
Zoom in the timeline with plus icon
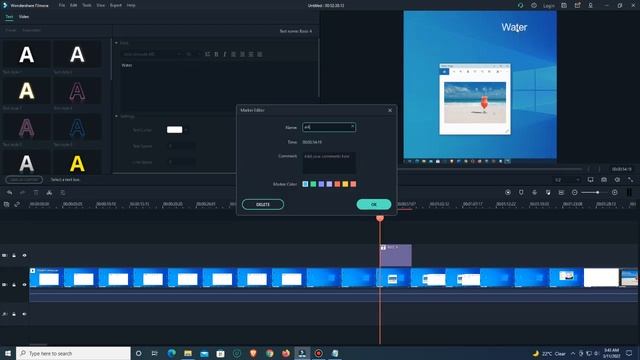(615, 192)
